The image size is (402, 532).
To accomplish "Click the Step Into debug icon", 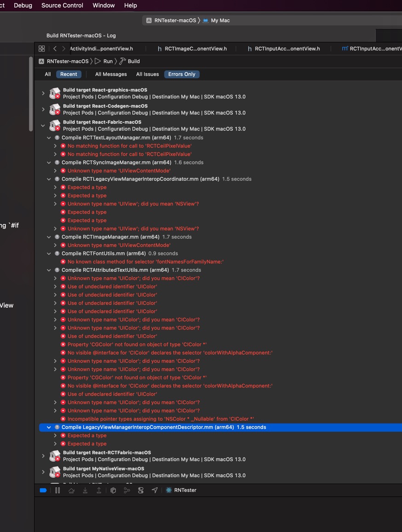I will click(x=85, y=490).
